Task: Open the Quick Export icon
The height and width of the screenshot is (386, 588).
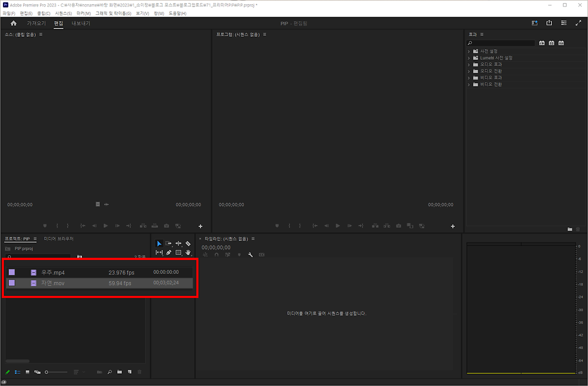Action: click(549, 23)
